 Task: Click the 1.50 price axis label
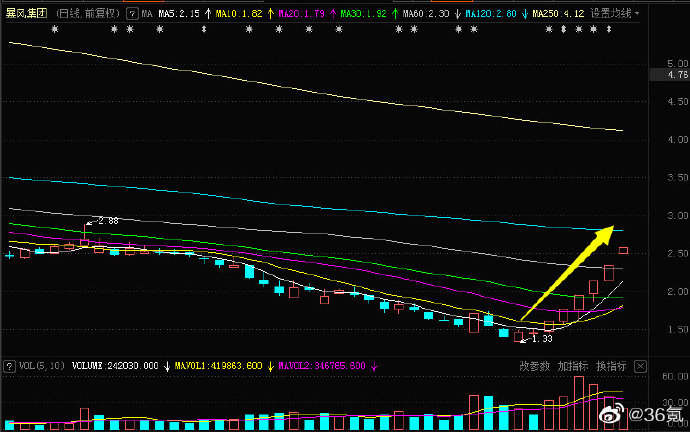pos(677,329)
